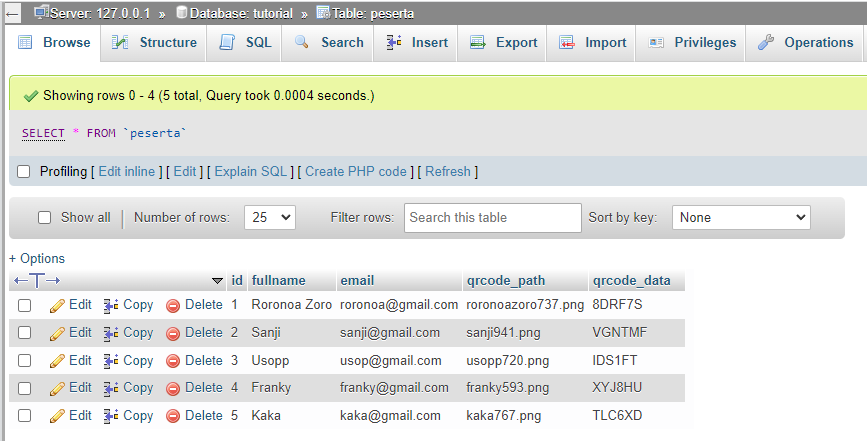Expand the + Options section

(x=37, y=258)
